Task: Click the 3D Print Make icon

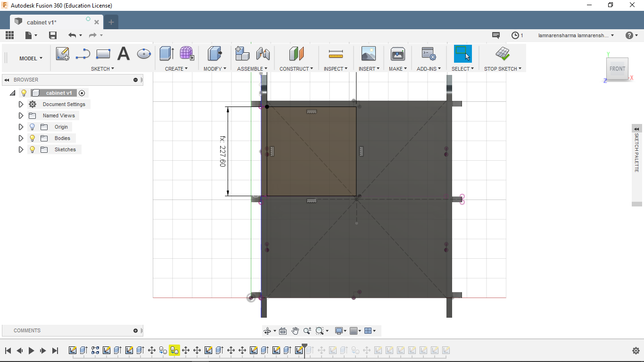Action: click(398, 54)
